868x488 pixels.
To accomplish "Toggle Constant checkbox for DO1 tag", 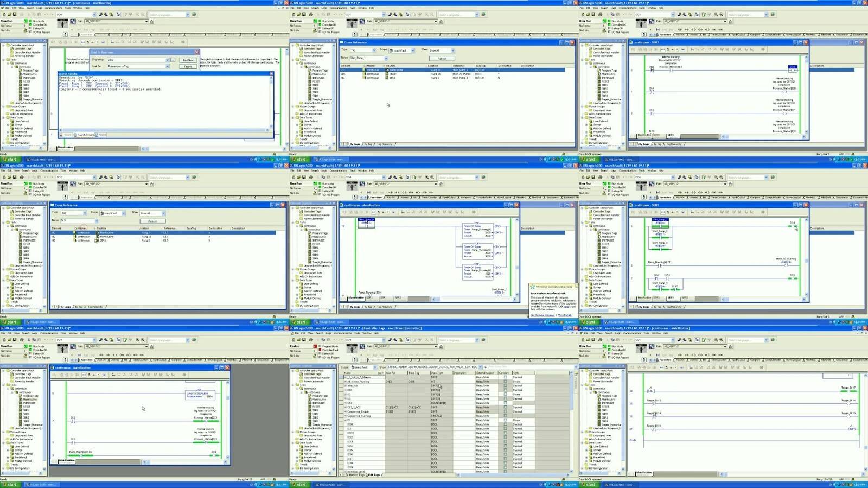I will [505, 429].
